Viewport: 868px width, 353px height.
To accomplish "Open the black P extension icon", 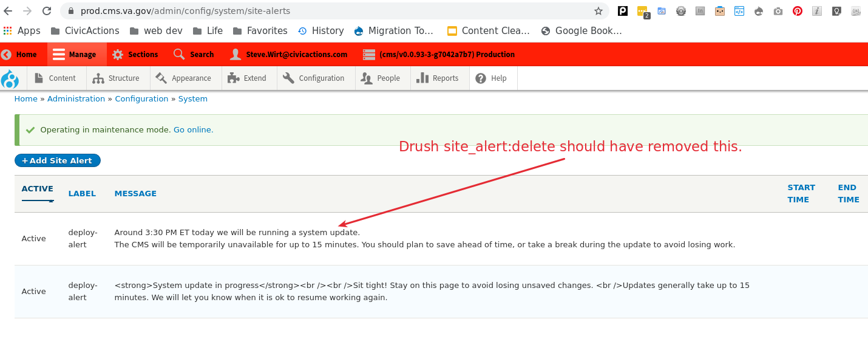I will (x=623, y=11).
